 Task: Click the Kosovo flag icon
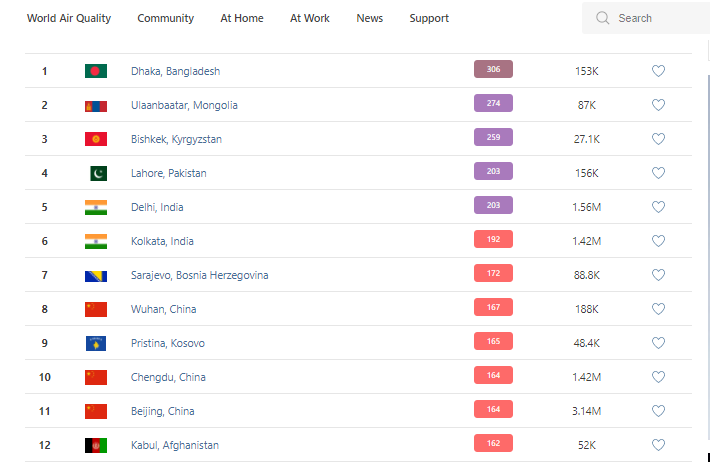(x=96, y=343)
